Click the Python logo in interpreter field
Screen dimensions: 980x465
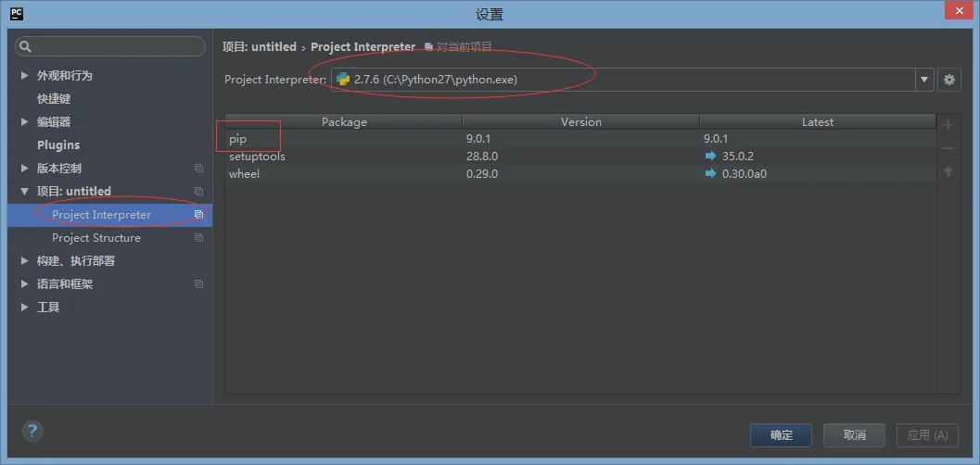[342, 80]
